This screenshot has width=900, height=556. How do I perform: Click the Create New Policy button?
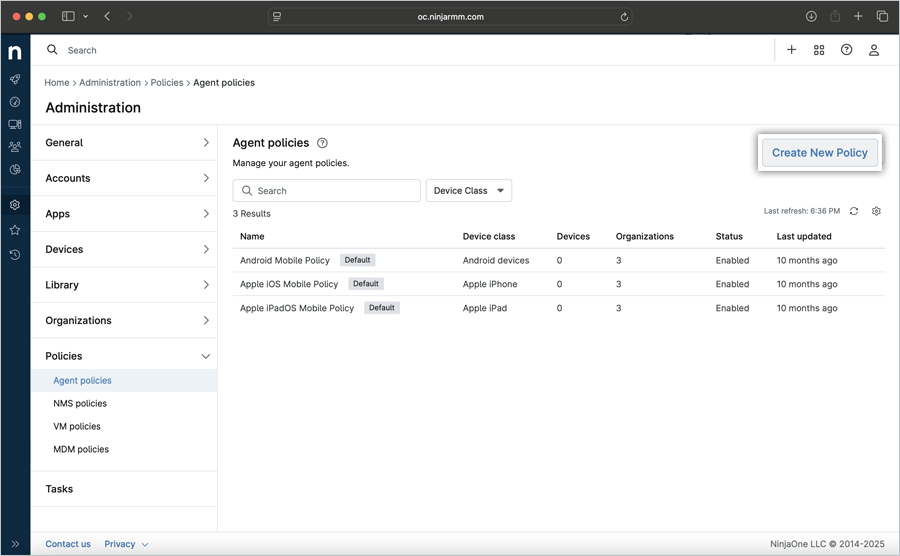tap(819, 153)
